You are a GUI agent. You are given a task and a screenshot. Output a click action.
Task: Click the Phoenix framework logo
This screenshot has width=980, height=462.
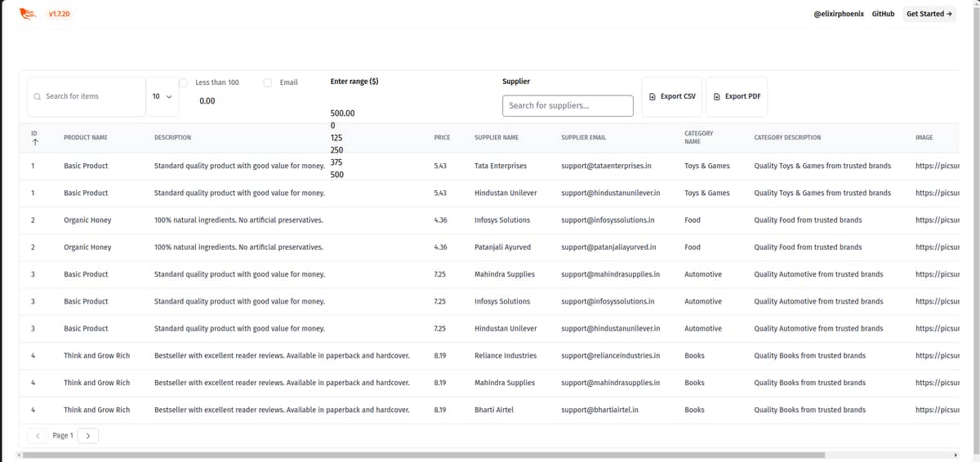[x=28, y=13]
